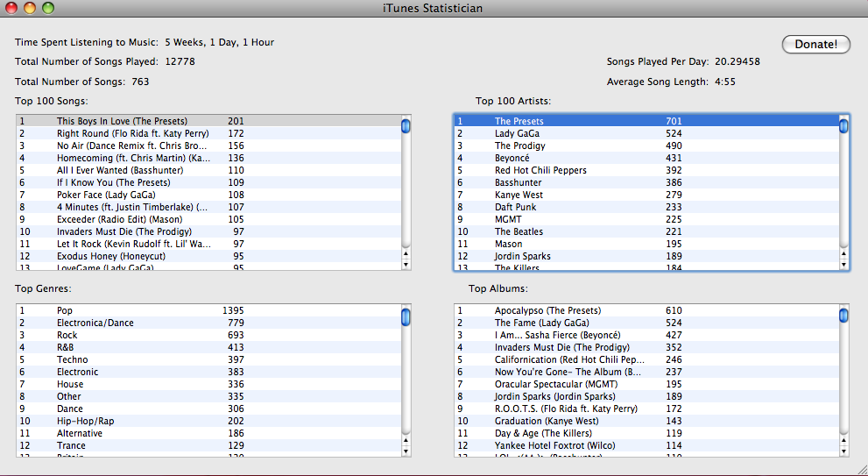Select artist MGMT
This screenshot has height=476, width=868.
point(646,219)
